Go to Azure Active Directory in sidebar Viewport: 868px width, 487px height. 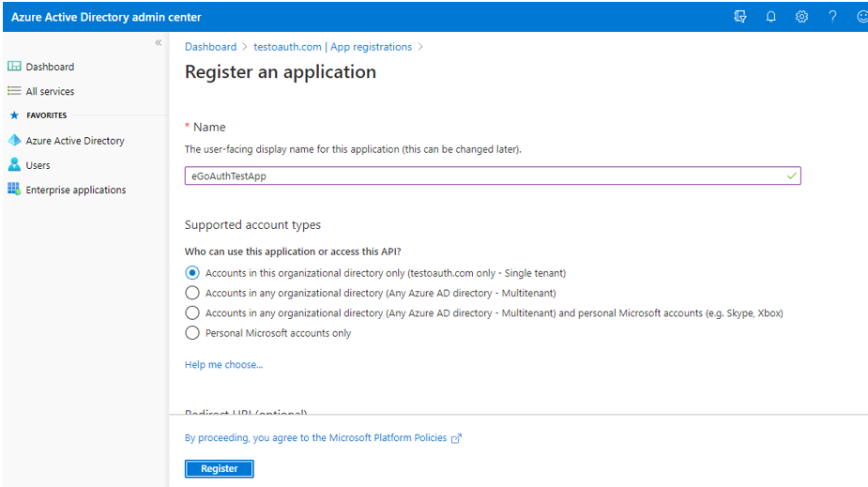[75, 141]
